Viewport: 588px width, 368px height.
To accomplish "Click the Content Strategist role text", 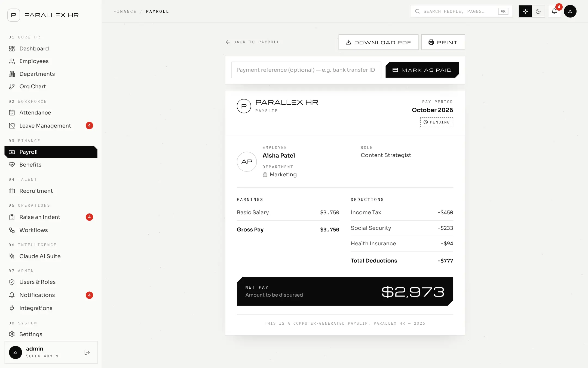I will 386,155.
